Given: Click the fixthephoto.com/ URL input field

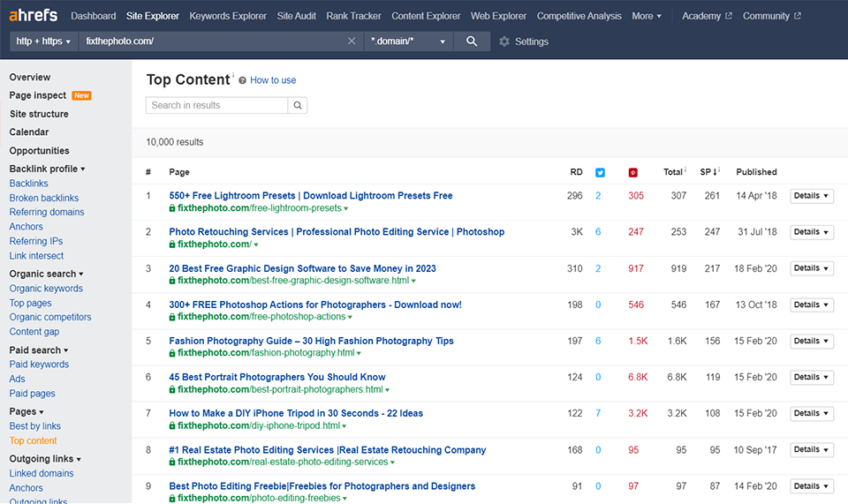Looking at the screenshot, I should [214, 41].
